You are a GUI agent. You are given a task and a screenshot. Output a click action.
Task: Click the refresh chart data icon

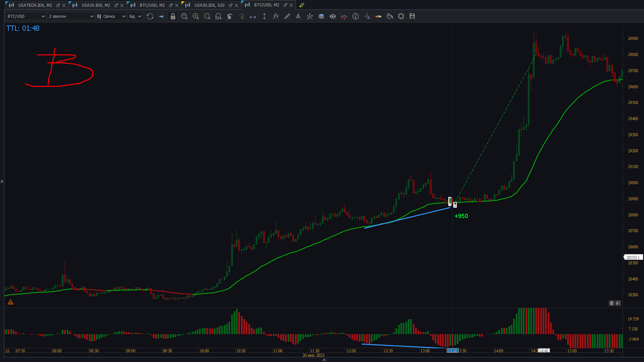(150, 16)
